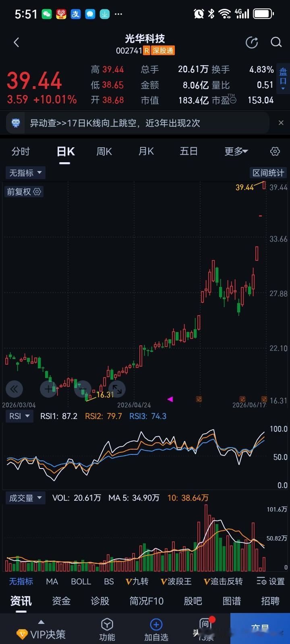Open the 资金 tab

(61, 601)
